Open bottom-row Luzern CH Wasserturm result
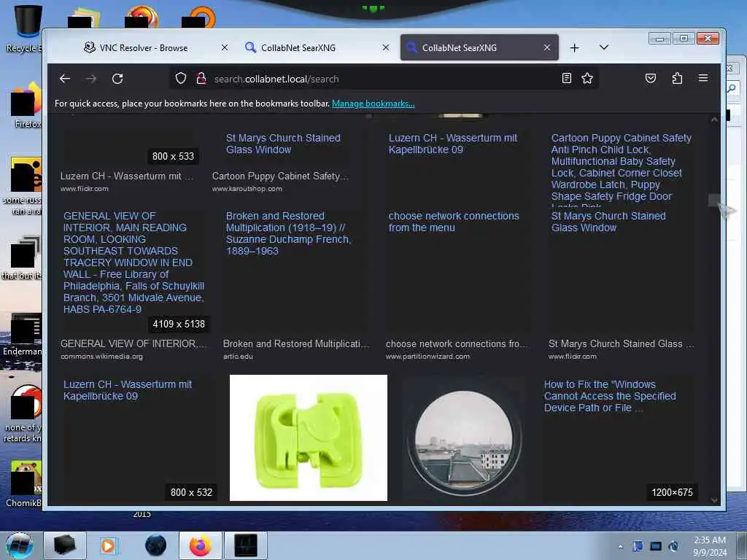The height and width of the screenshot is (560, 747). click(x=127, y=390)
